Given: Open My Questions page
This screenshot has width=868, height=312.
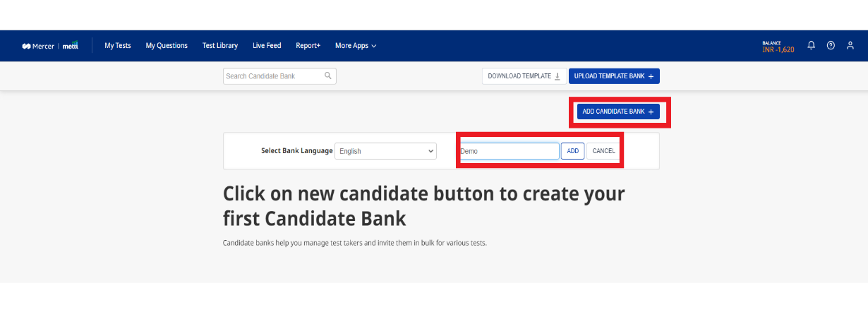Looking at the screenshot, I should 167,46.
